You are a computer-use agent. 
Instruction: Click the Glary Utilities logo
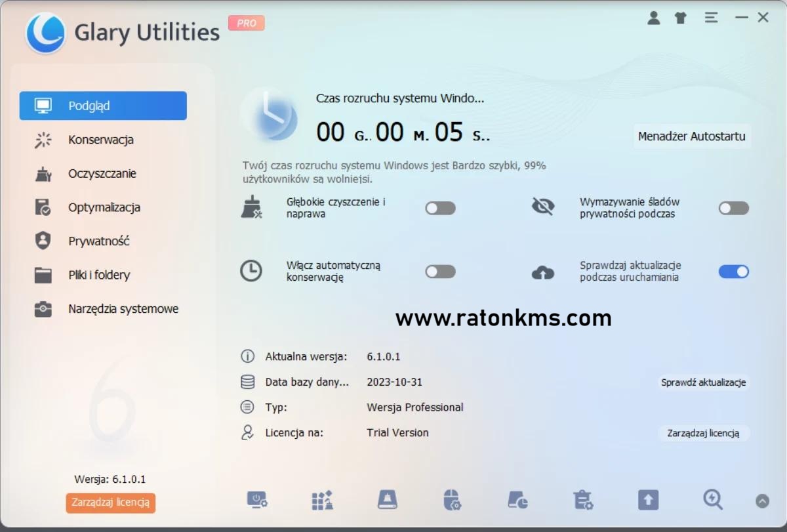pos(45,33)
